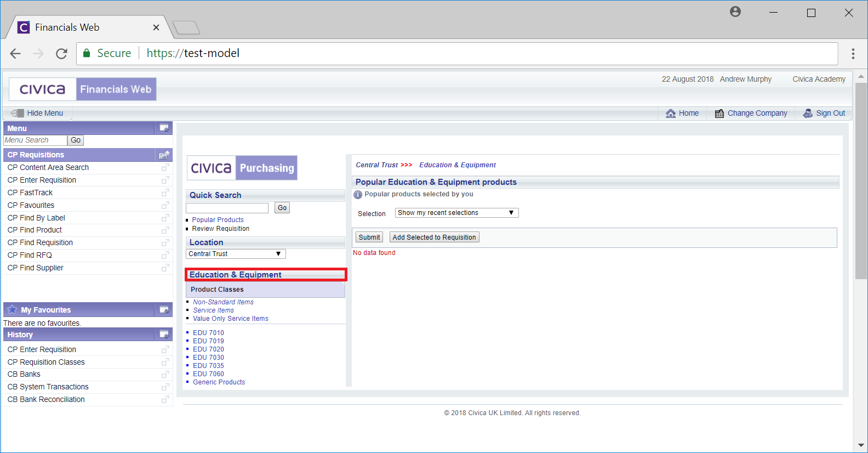Open the Location Central Trust dropdown

point(236,254)
